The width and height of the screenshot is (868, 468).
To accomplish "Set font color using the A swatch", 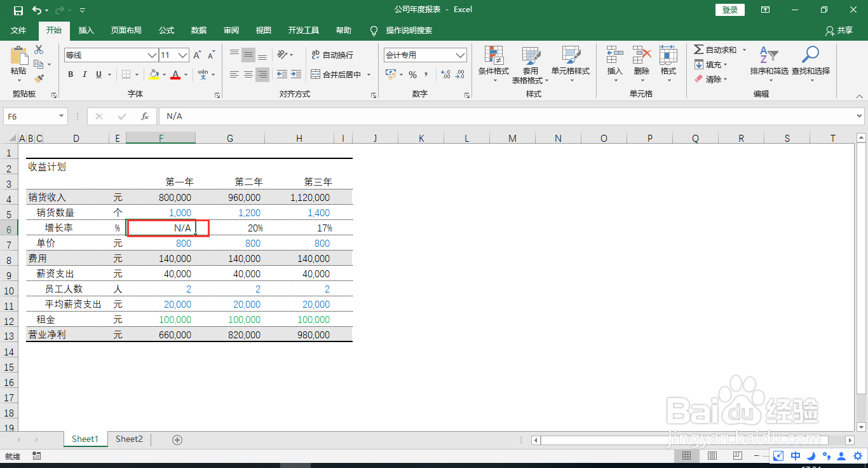I will pyautogui.click(x=175, y=74).
